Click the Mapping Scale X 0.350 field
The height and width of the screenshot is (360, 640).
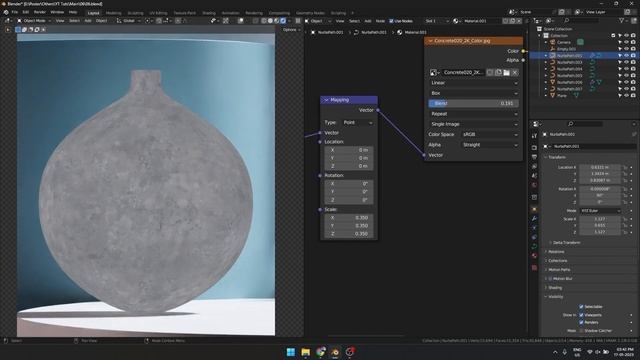click(349, 218)
